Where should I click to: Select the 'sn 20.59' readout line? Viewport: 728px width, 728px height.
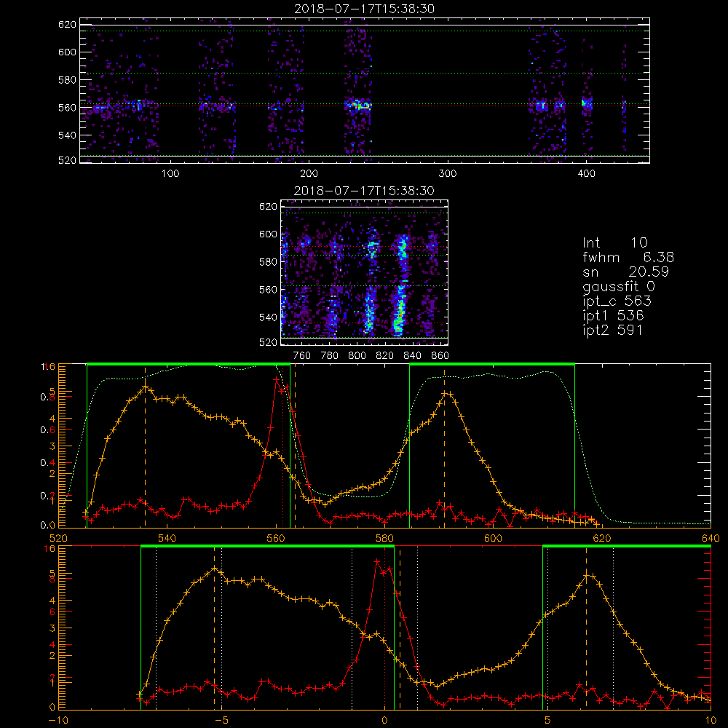tap(626, 272)
